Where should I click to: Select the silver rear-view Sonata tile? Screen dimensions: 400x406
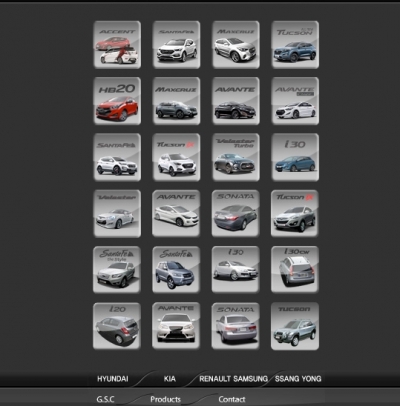click(x=236, y=326)
